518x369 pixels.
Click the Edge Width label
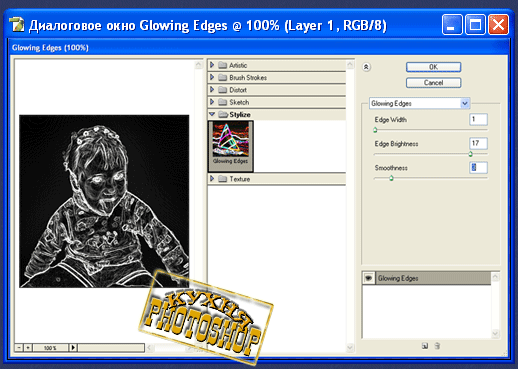click(390, 120)
